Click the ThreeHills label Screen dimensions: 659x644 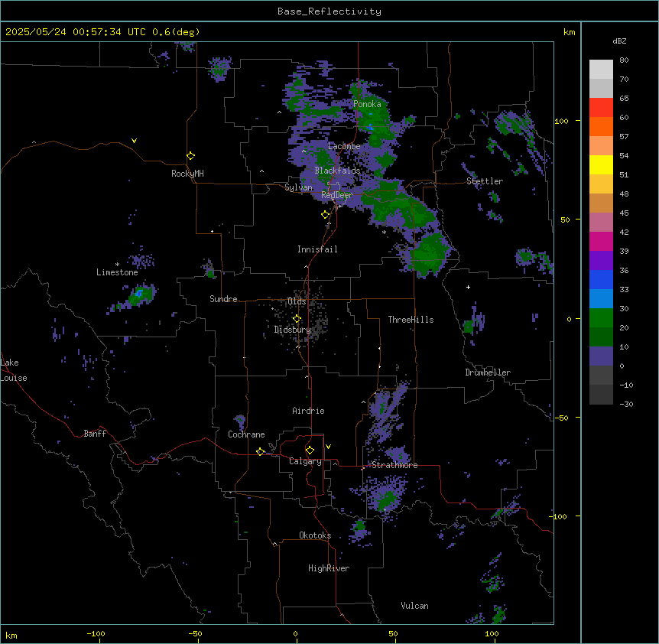411,320
